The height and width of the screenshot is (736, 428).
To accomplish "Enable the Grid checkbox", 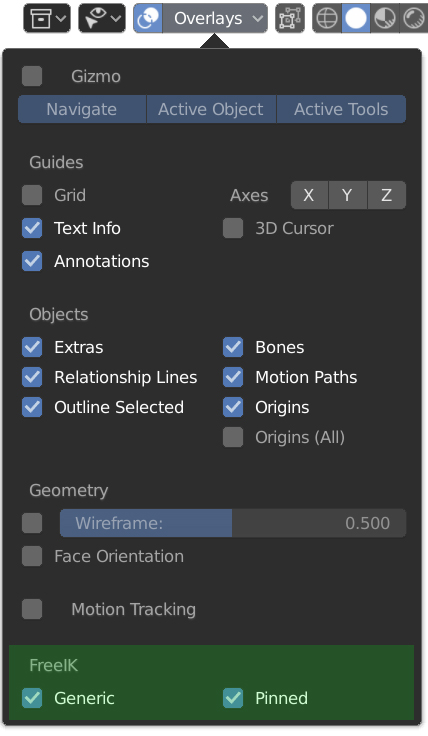I will coord(32,195).
